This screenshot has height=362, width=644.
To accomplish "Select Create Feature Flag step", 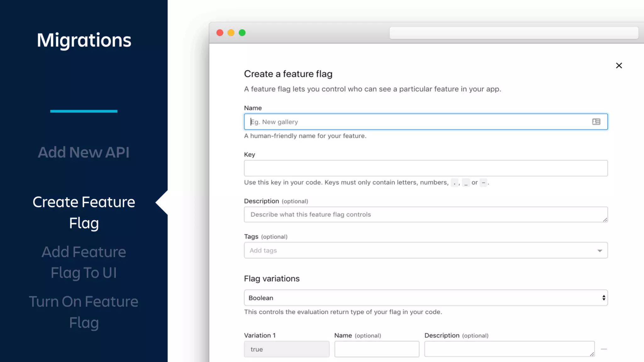I will 84,212.
